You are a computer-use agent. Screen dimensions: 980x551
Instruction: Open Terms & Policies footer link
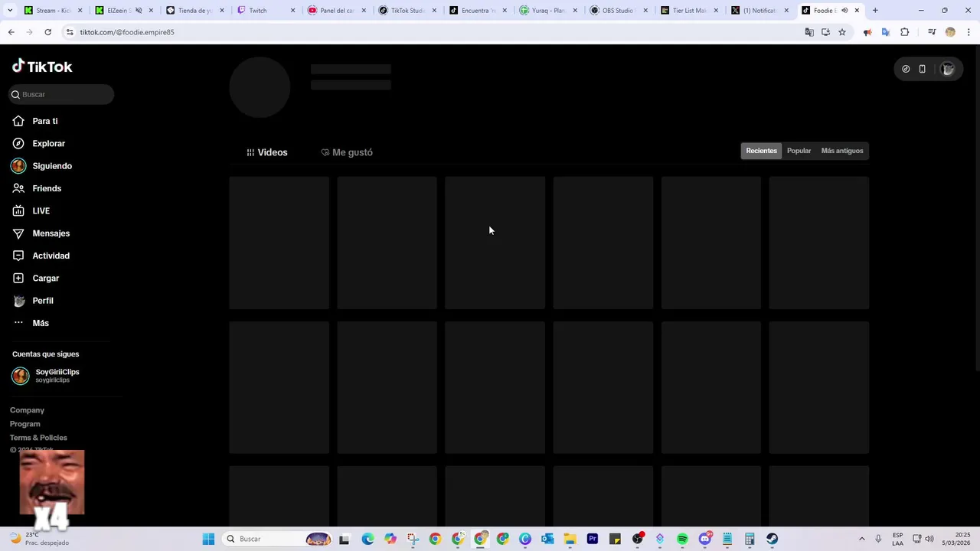[38, 438]
